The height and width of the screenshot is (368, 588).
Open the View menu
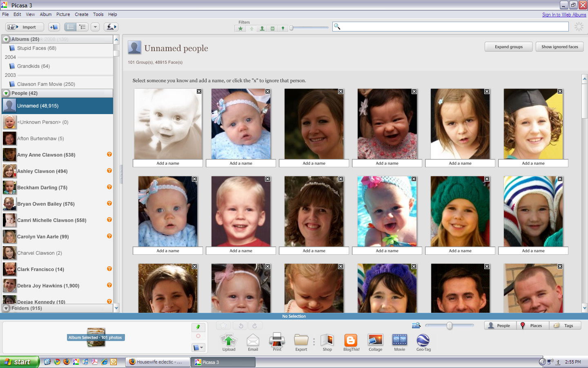30,14
